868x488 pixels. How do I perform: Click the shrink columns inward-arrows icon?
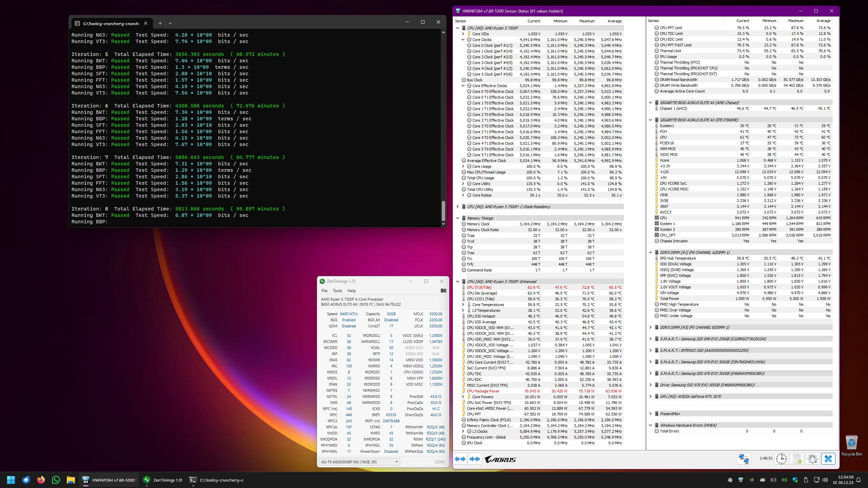click(x=475, y=459)
